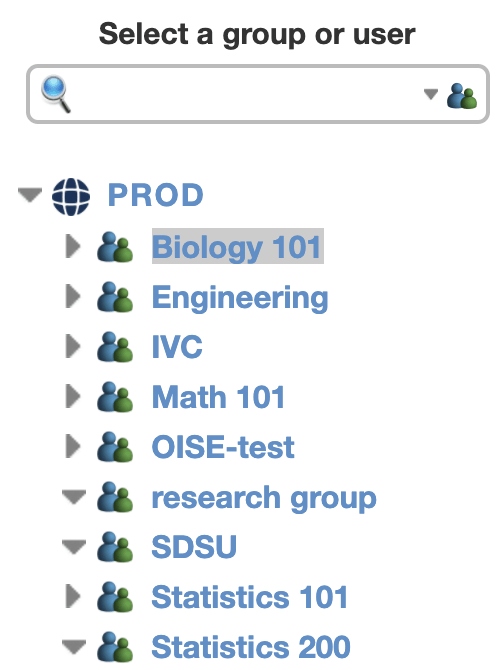The image size is (496, 670).
Task: Click the OISE-test group icon
Action: pos(115,447)
